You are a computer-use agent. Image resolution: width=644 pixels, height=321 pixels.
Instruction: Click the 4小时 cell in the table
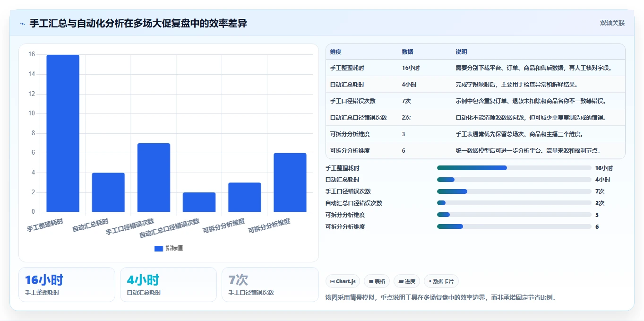[409, 85]
